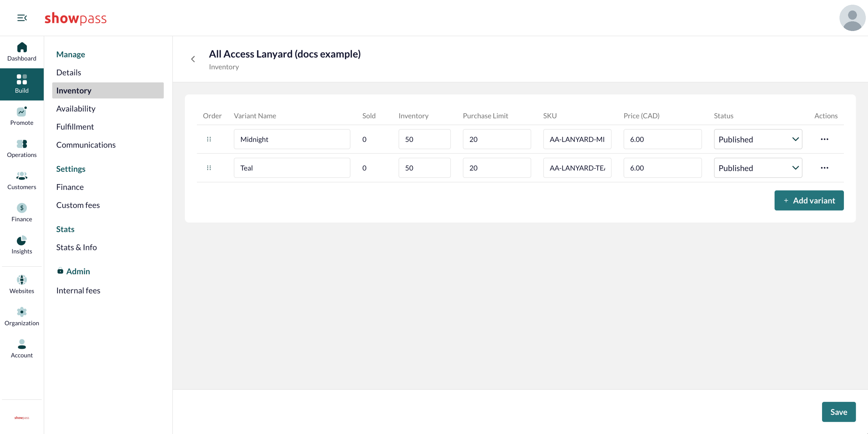Edit the Midnight variant name field
Screen dimensions: 868x434
(292, 139)
